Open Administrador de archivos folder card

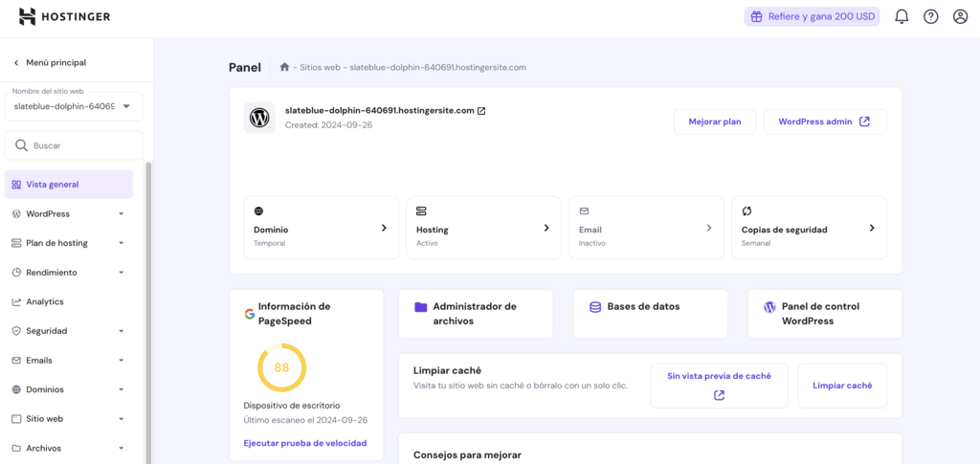(x=476, y=314)
